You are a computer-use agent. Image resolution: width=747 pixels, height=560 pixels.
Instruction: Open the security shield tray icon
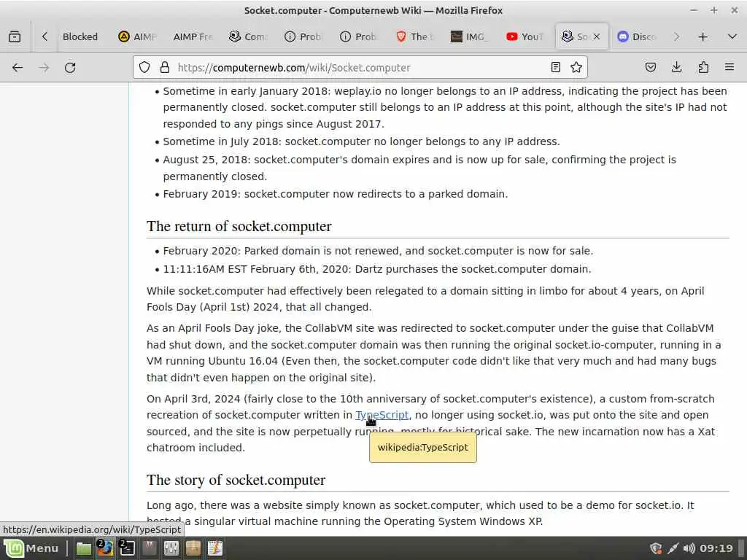tap(656, 548)
